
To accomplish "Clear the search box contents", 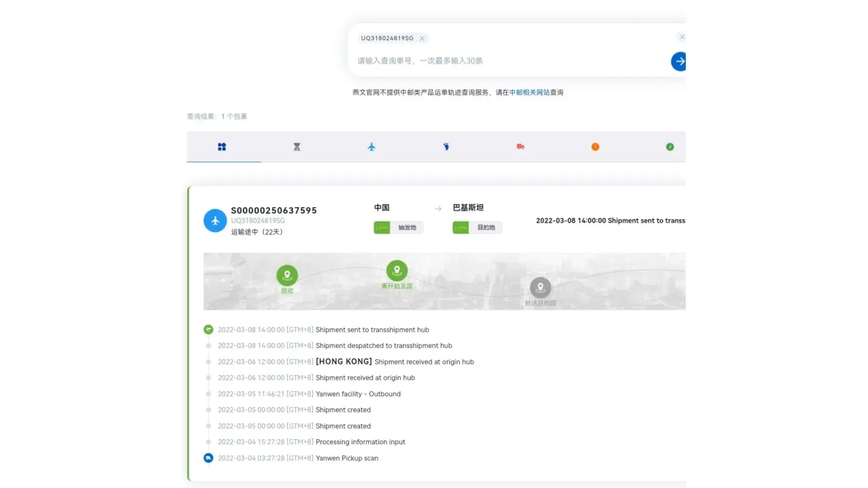I will [682, 37].
